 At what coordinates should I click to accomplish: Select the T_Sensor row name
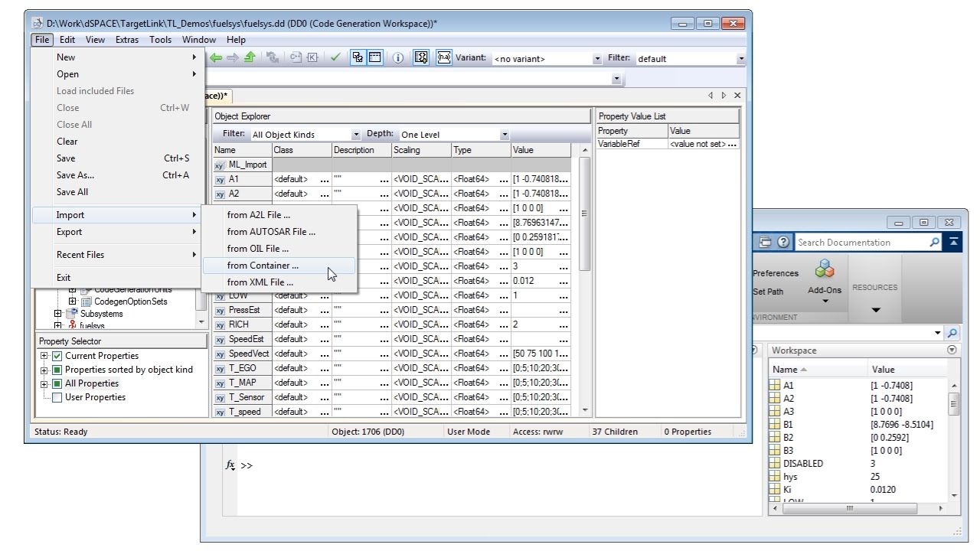point(246,397)
